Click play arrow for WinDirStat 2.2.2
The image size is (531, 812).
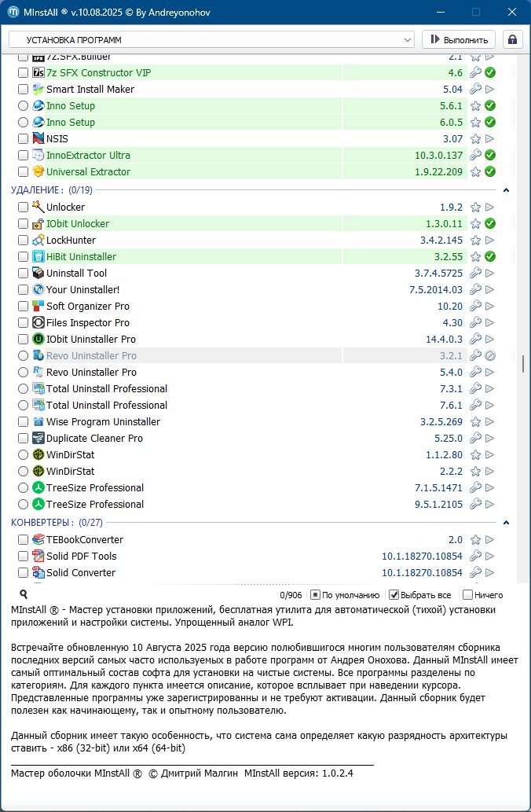pos(489,472)
